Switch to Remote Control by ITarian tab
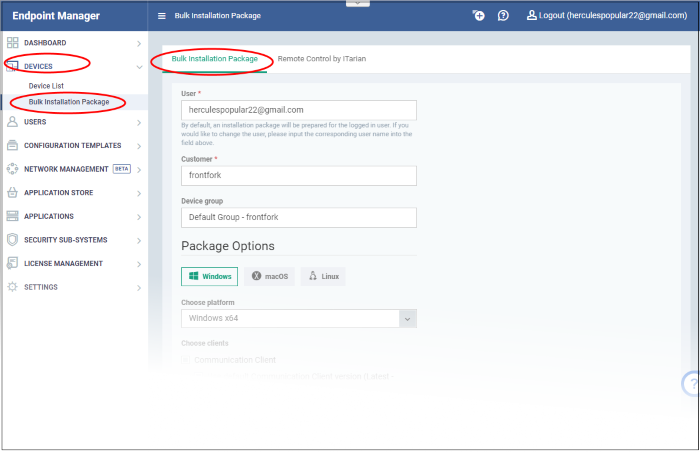This screenshot has height=452, width=700. tap(322, 59)
